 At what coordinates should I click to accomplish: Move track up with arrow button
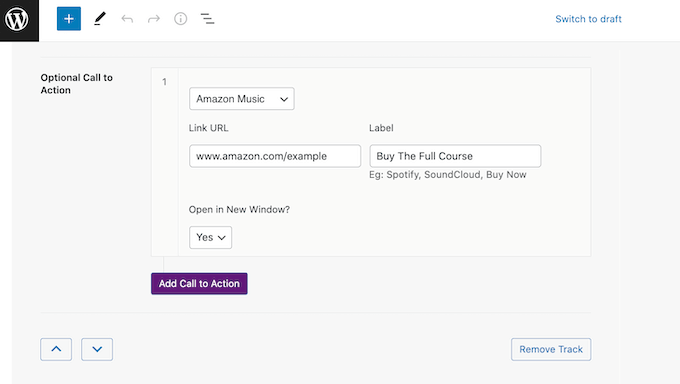tap(56, 349)
